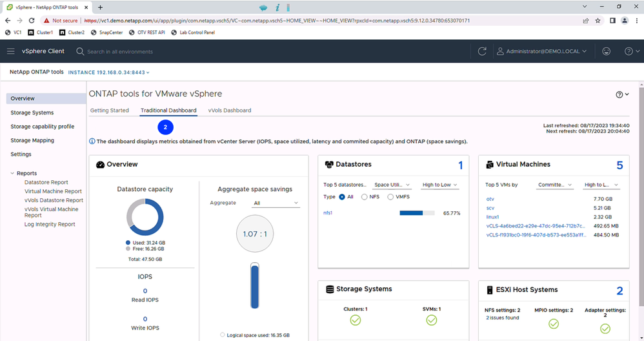Open the otv virtual machine link
644x341 pixels.
(x=490, y=199)
